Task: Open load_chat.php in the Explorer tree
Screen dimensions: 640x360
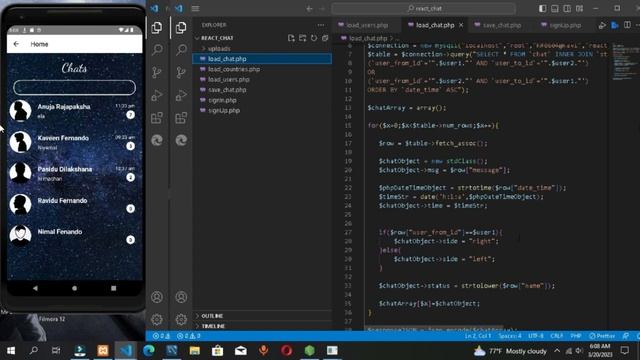Action: (262, 59)
